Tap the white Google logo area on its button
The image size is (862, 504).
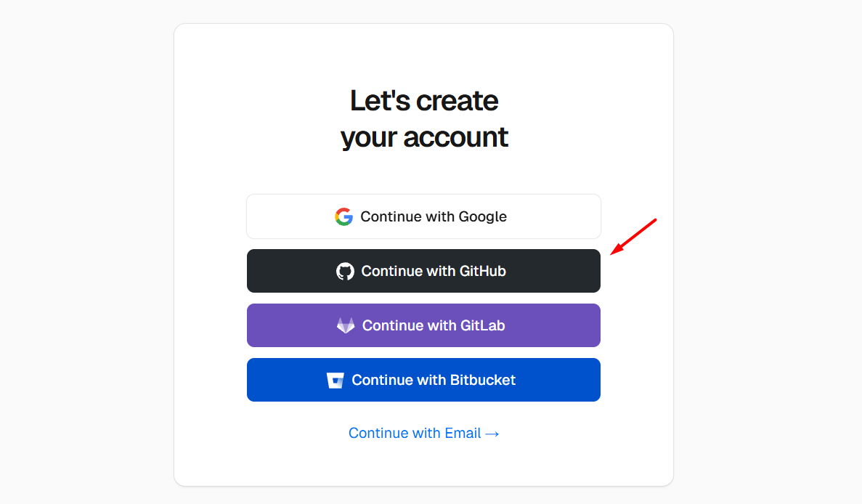[x=343, y=216]
